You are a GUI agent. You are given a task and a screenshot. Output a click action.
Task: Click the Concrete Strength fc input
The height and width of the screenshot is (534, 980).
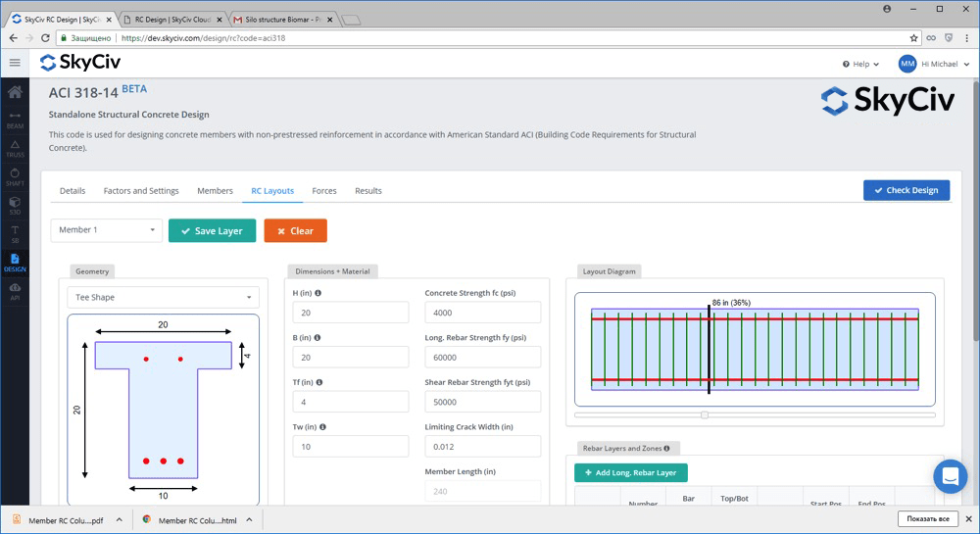pos(482,313)
